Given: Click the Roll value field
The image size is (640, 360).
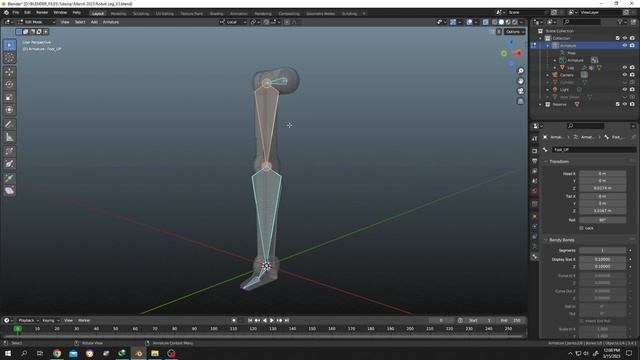Looking at the screenshot, I should [602, 220].
